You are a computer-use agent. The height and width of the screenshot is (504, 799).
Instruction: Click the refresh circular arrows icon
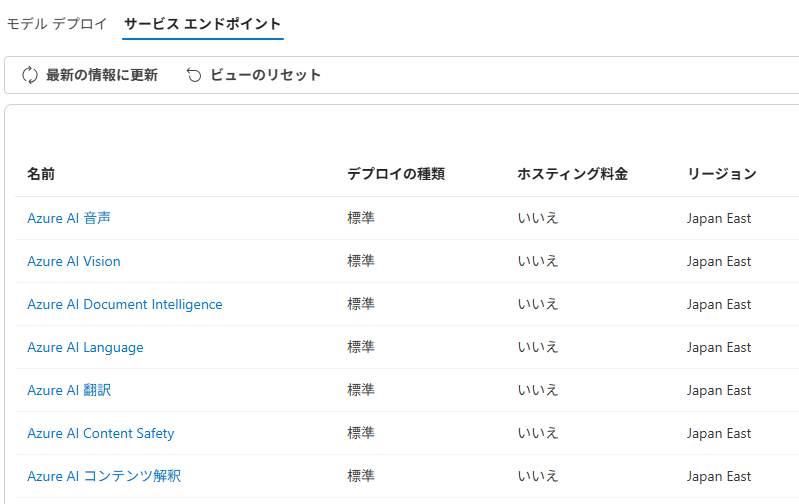pyautogui.click(x=30, y=75)
